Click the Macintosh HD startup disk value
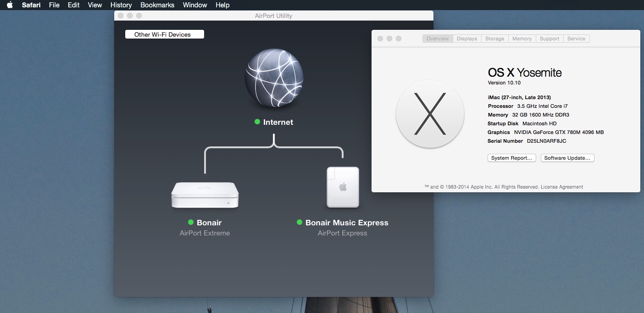 [539, 123]
